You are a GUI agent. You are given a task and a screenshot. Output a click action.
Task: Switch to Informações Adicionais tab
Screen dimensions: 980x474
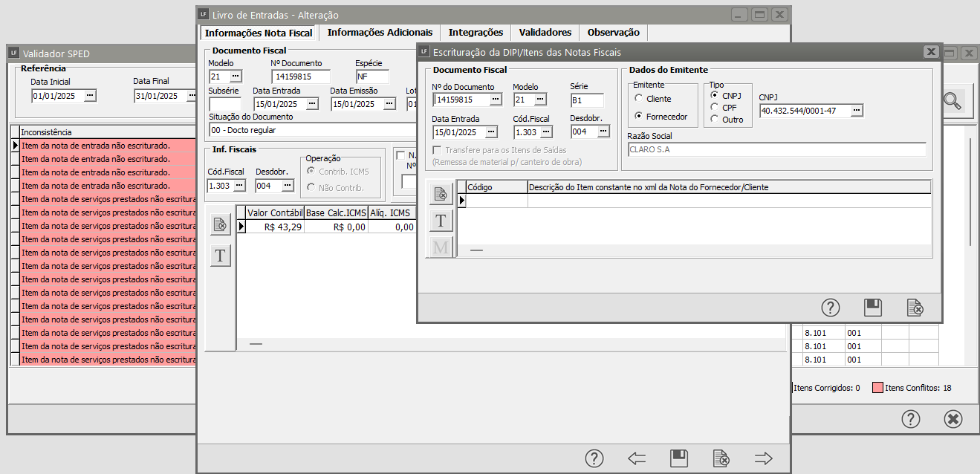pyautogui.click(x=380, y=33)
